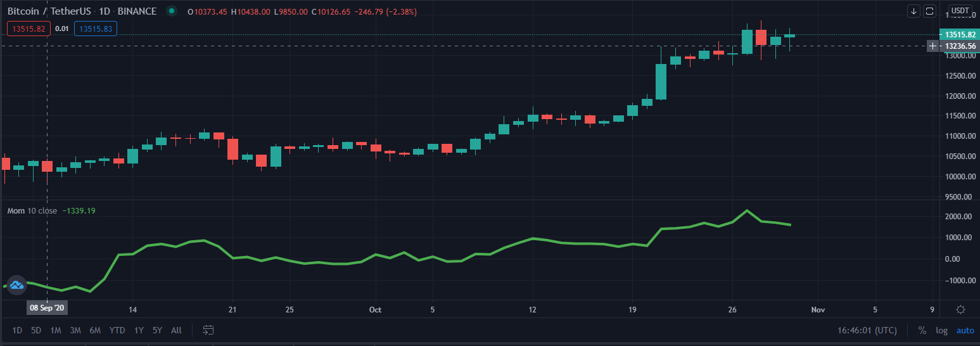Click the TradingView cloud logo badge
This screenshot has width=980, height=346.
tap(16, 285)
